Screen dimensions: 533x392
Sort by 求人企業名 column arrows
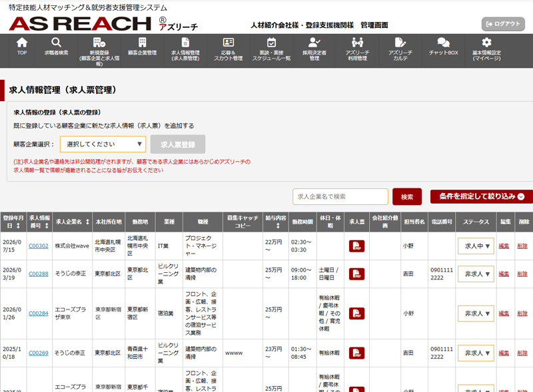[87, 222]
